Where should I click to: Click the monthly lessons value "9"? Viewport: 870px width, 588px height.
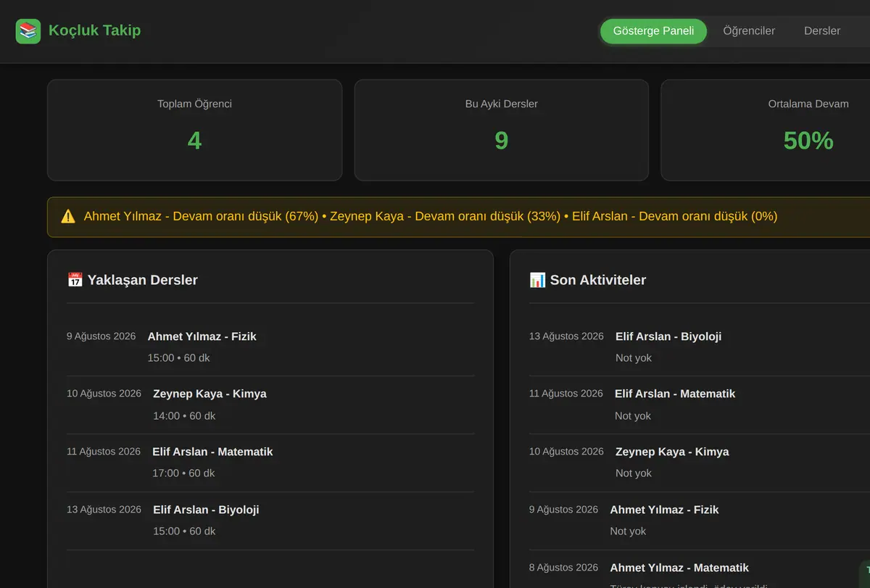tap(502, 140)
